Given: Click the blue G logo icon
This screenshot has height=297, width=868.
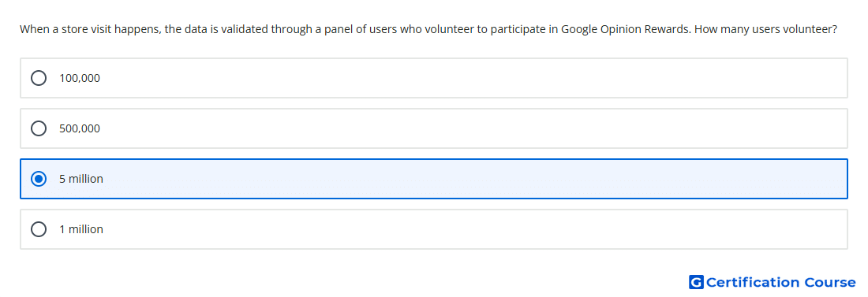Looking at the screenshot, I should 696,283.
